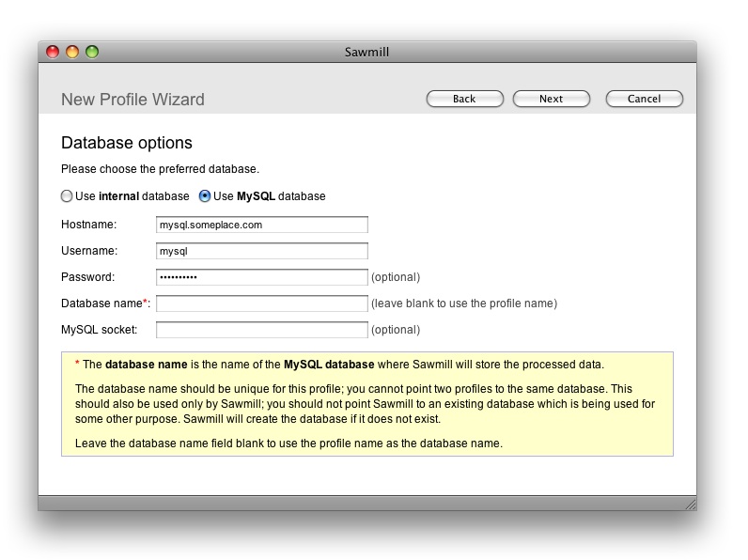Cancel the New Profile Wizard

(x=644, y=99)
